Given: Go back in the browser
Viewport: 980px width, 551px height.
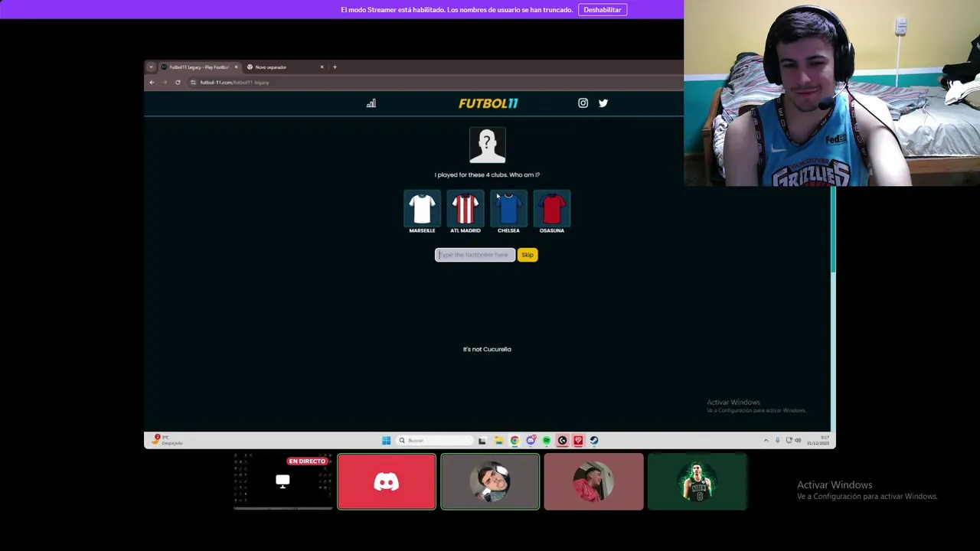Looking at the screenshot, I should click(152, 83).
